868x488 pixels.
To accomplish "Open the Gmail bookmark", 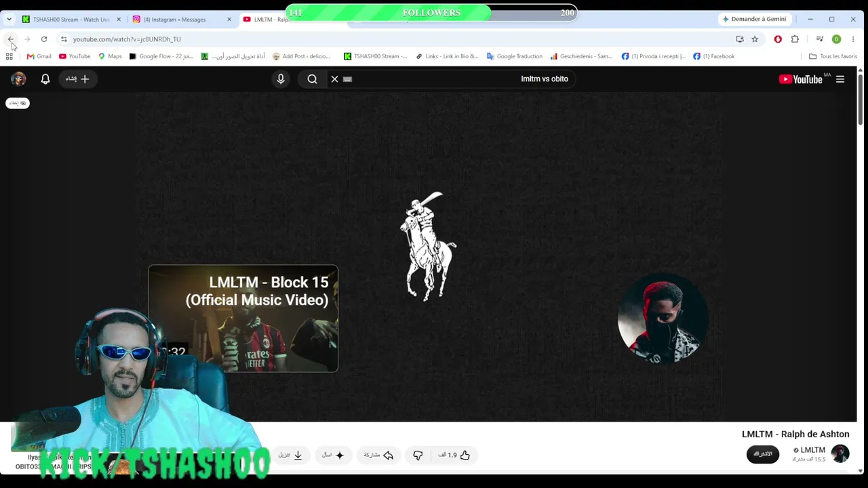I will pos(39,56).
